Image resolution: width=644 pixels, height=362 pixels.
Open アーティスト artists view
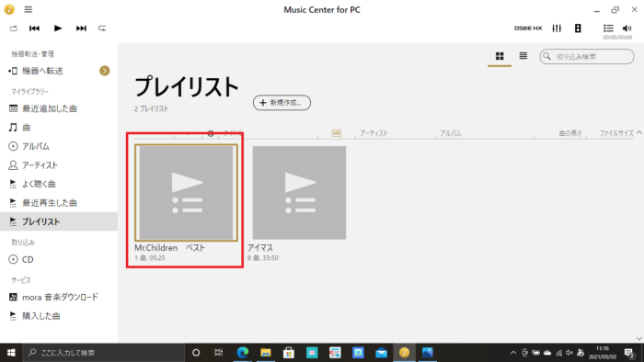[x=40, y=165]
